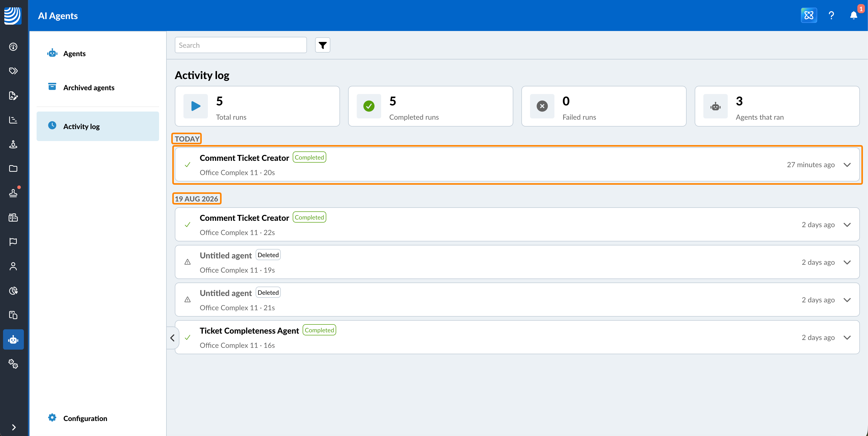Click the X icon on Failed runs card
868x436 pixels.
(x=542, y=106)
